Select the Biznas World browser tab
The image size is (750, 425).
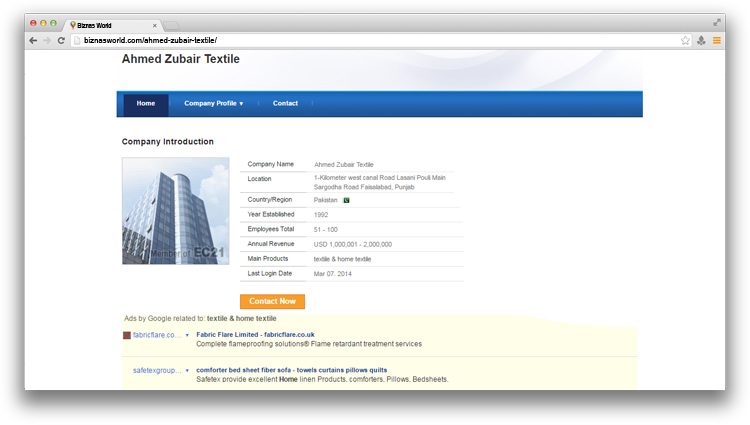point(113,25)
